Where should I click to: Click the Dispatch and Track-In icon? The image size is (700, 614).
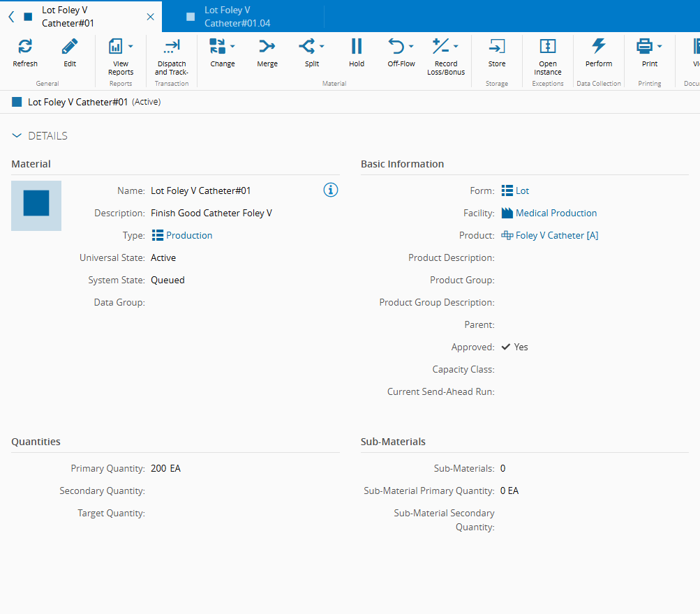[171, 47]
